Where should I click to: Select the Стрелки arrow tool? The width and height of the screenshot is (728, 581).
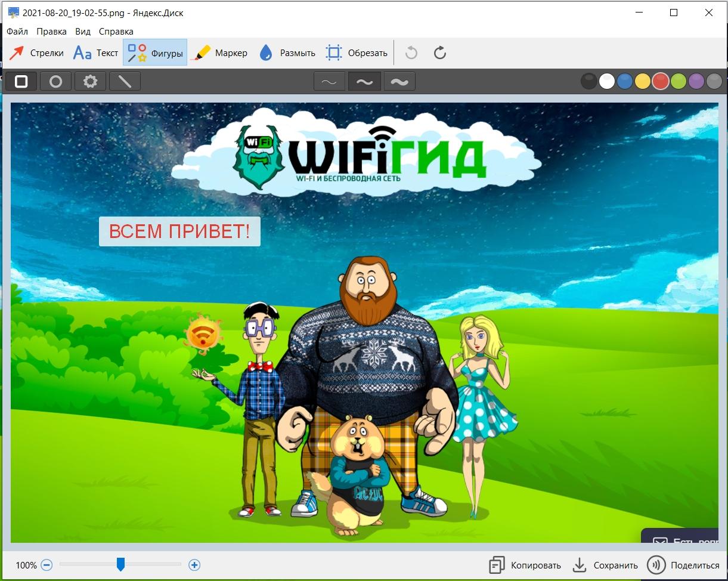(36, 53)
